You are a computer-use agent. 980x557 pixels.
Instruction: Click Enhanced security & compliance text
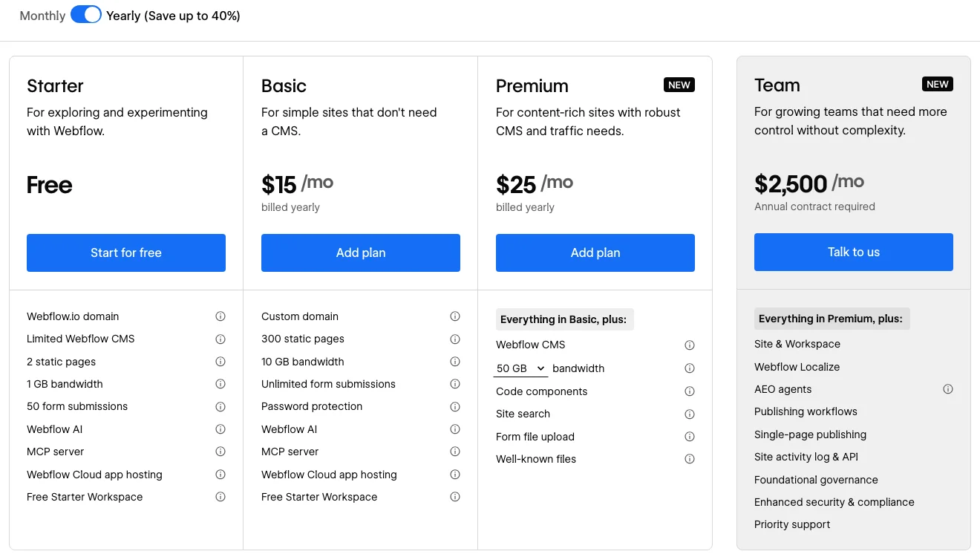(834, 502)
